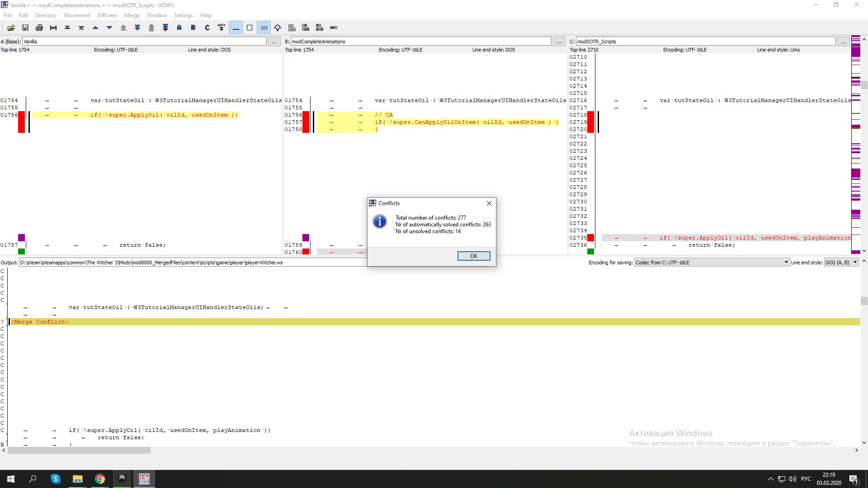Image resolution: width=868 pixels, height=488 pixels.
Task: Select lines from C toolbar button
Action: coord(208,28)
